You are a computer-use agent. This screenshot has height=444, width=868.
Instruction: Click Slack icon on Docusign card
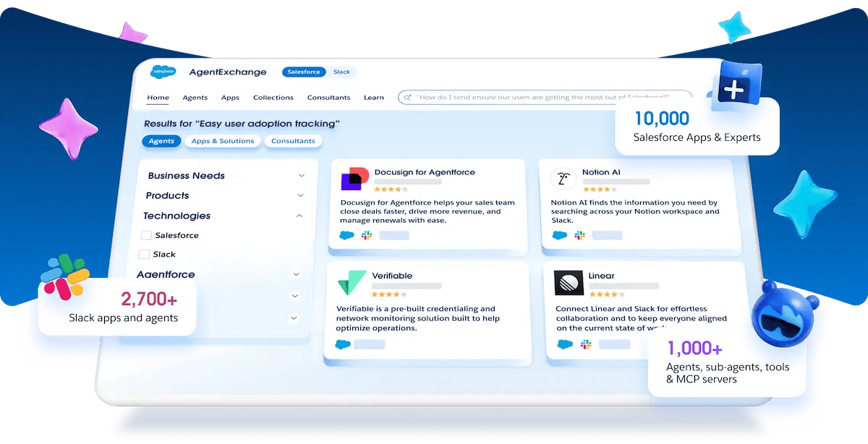point(367,235)
